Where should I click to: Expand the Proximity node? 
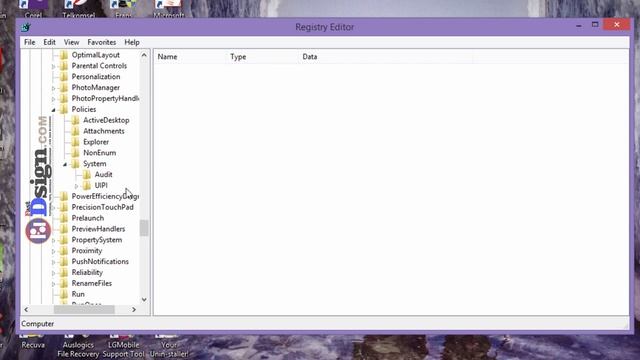53,251
